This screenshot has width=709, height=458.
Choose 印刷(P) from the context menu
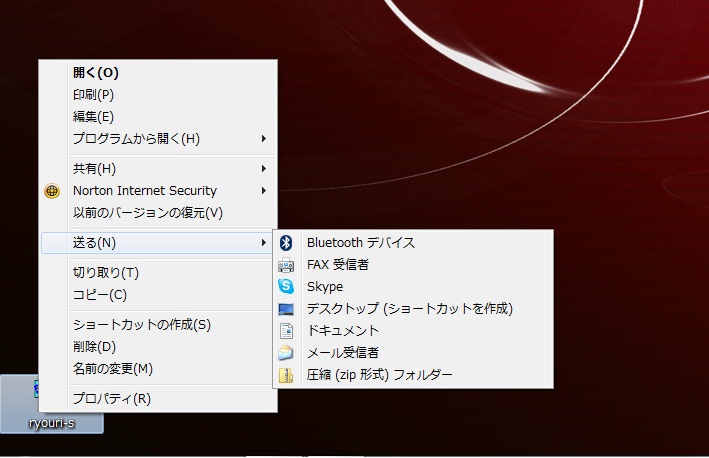point(158,95)
